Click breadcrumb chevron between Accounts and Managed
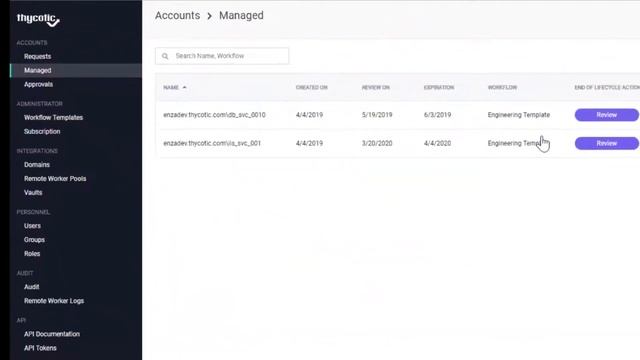The width and height of the screenshot is (640, 360). coord(209,16)
